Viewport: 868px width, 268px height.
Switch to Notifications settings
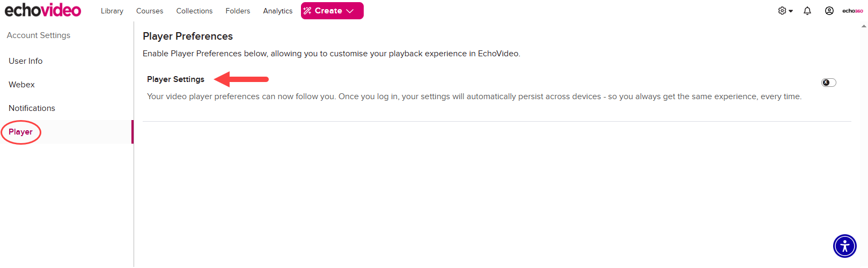coord(32,108)
